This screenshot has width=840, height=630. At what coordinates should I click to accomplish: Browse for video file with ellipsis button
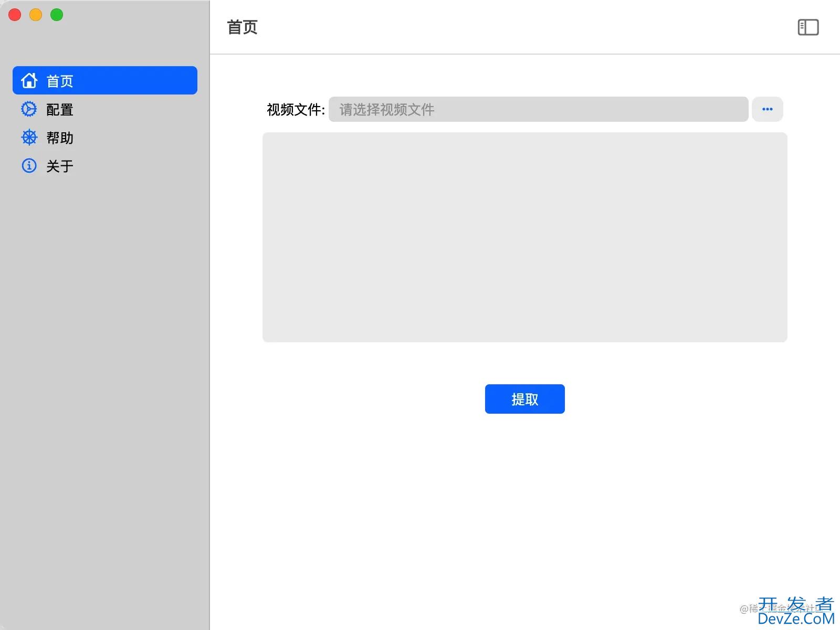click(x=767, y=109)
